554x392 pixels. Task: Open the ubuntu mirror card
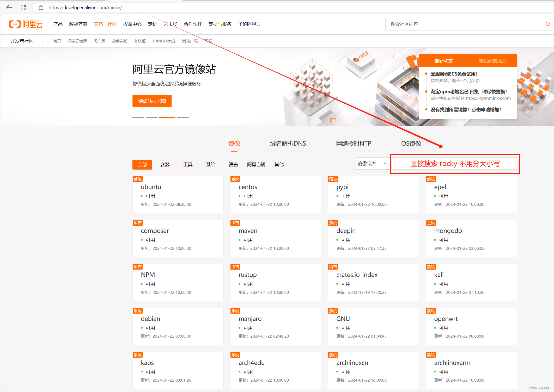click(178, 195)
